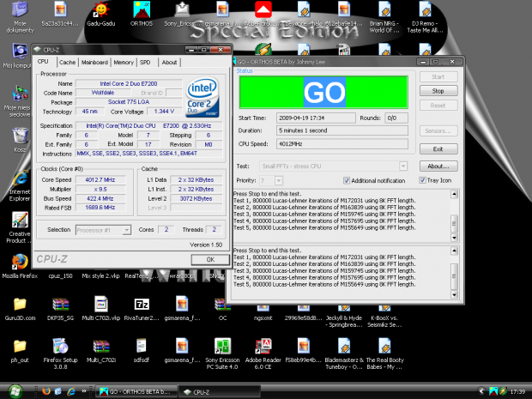Switch to ORTHOS BETA taskbar button
This screenshot has width=532, height=399.
(x=135, y=392)
